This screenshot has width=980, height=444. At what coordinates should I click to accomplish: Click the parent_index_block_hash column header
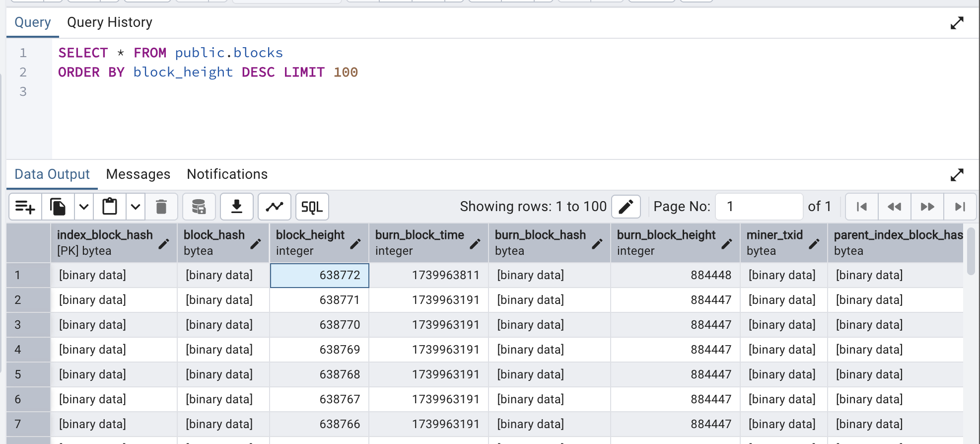(896, 243)
